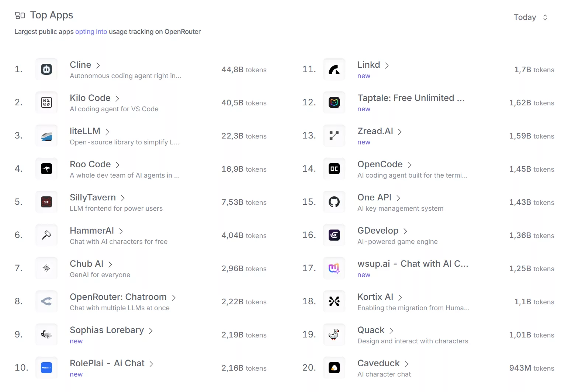575x392 pixels.
Task: Click the arrow next to Chub AI
Action: pos(110,264)
